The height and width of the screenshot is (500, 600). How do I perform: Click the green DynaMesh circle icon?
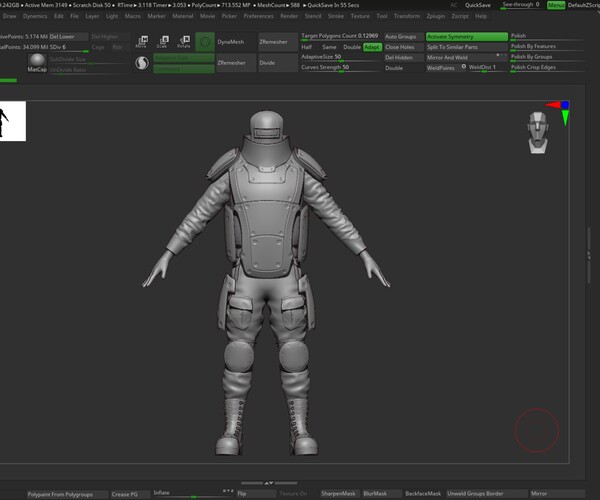pyautogui.click(x=204, y=42)
